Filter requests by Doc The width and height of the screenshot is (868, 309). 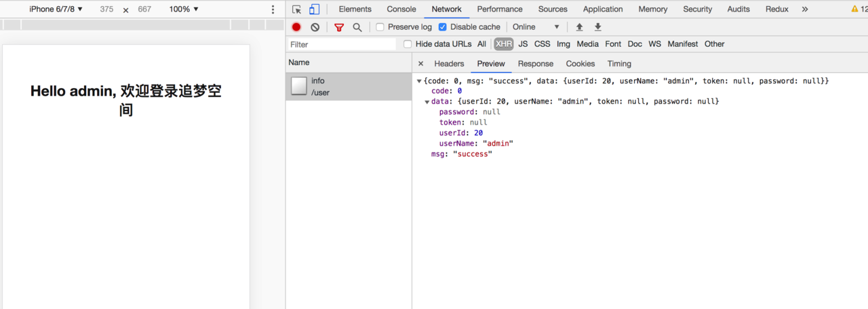(635, 44)
